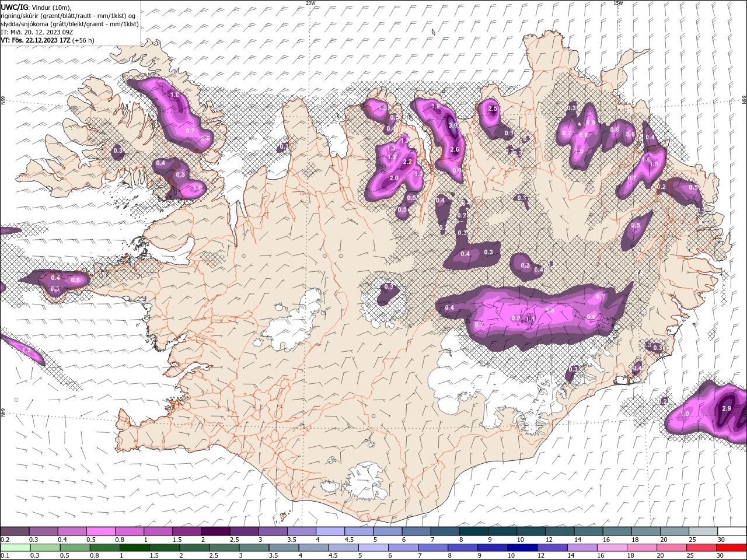Select the darkest green swatch between 1 and 1.5

click(x=134, y=548)
